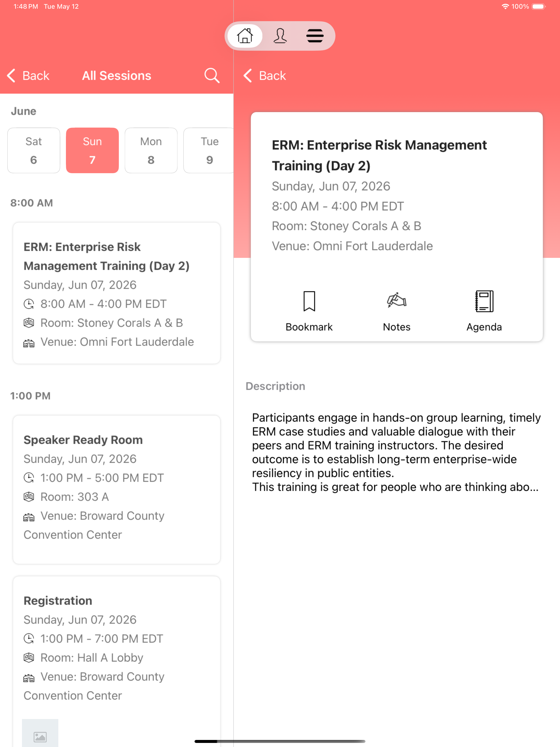Click clock icon on ERM session card
This screenshot has height=747, width=560.
[x=29, y=304]
